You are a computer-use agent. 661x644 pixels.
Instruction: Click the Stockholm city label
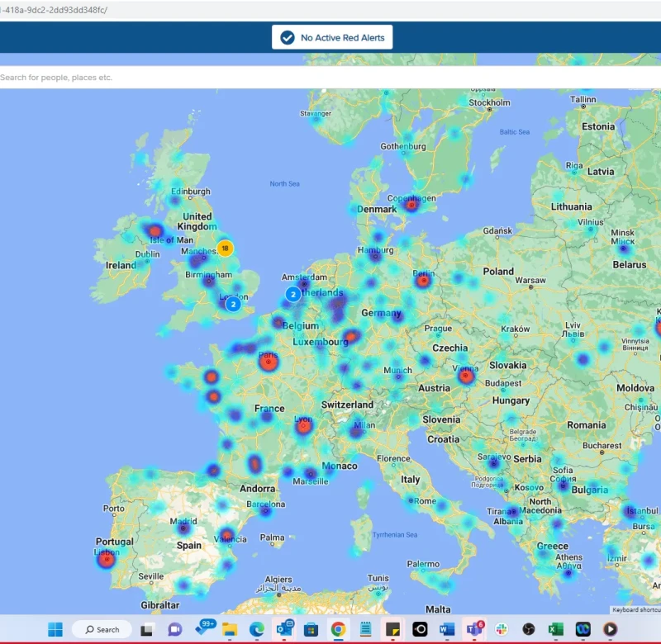point(489,102)
